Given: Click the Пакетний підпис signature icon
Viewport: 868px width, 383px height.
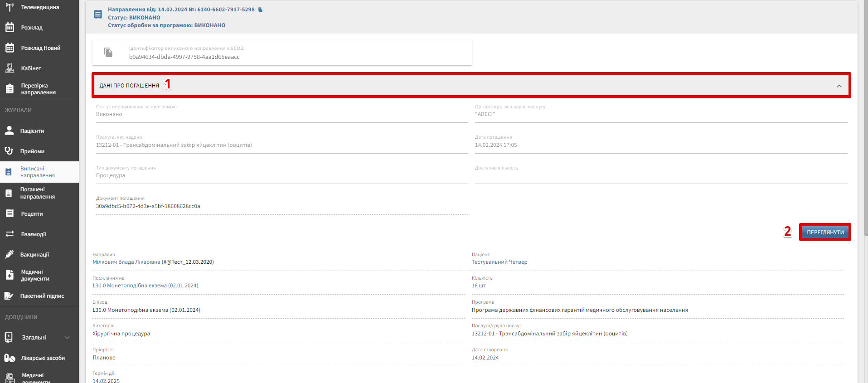Looking at the screenshot, I should (9, 296).
